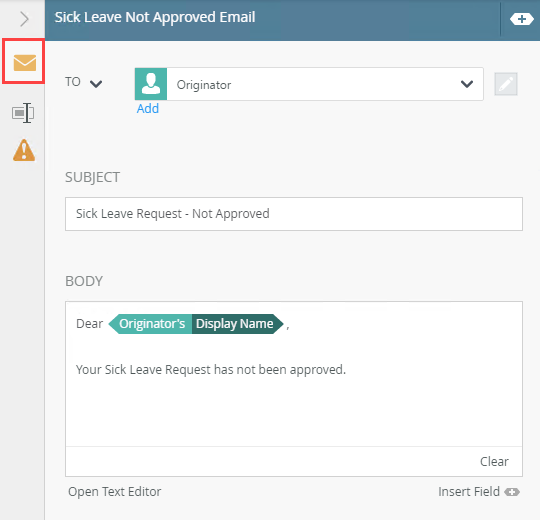Image resolution: width=540 pixels, height=520 pixels.
Task: Click the Insert Field link
Action: [x=469, y=492]
